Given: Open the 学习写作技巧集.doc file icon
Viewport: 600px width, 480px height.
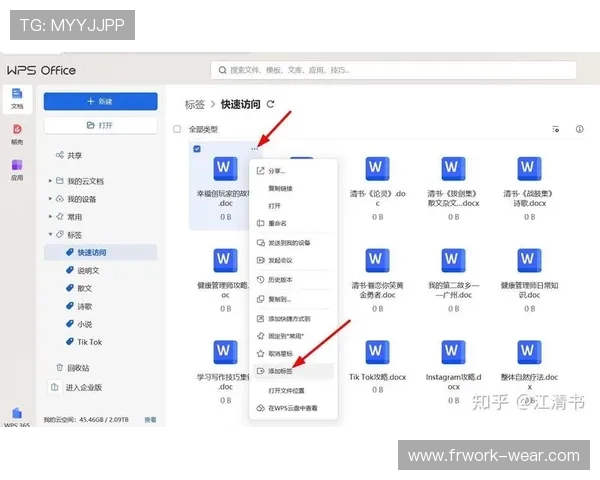Looking at the screenshot, I should pos(225,352).
